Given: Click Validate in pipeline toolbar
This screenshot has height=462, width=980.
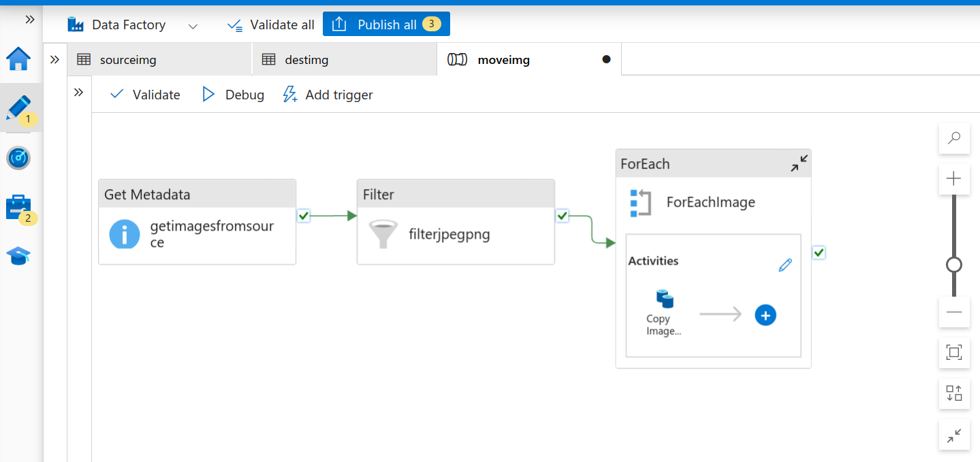Looking at the screenshot, I should click(146, 95).
